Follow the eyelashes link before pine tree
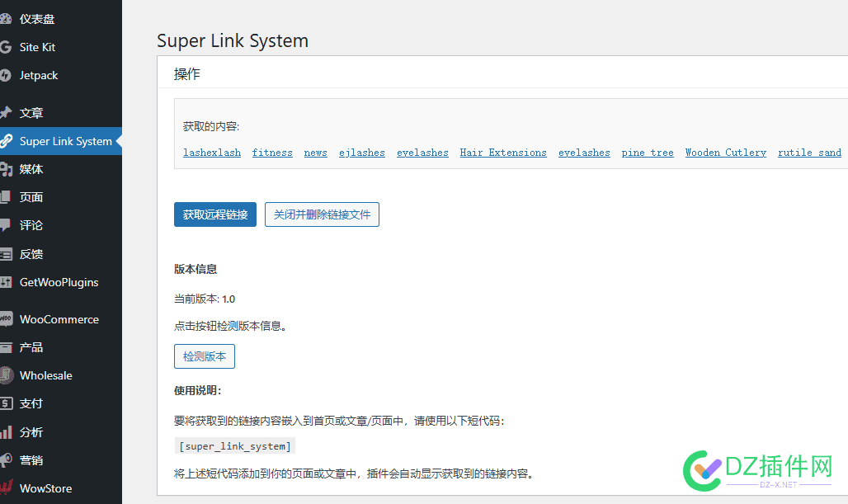Image resolution: width=848 pixels, height=504 pixels. [584, 153]
